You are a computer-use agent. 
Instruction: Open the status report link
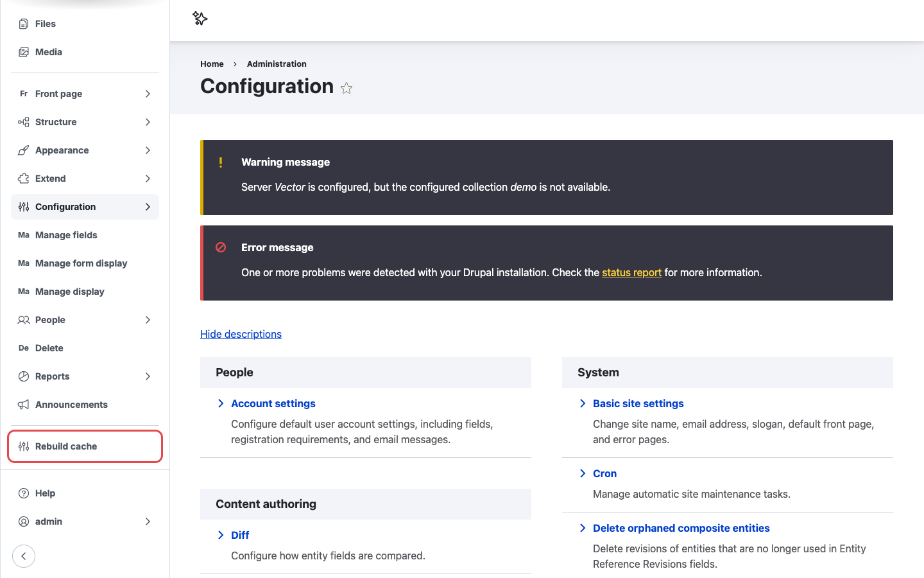coord(631,272)
